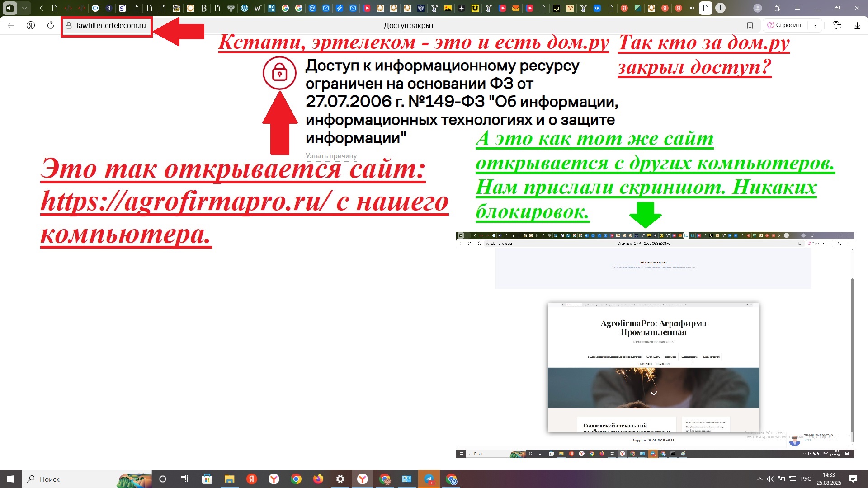
Task: Open the browser profile avatar
Action: pos(758,8)
